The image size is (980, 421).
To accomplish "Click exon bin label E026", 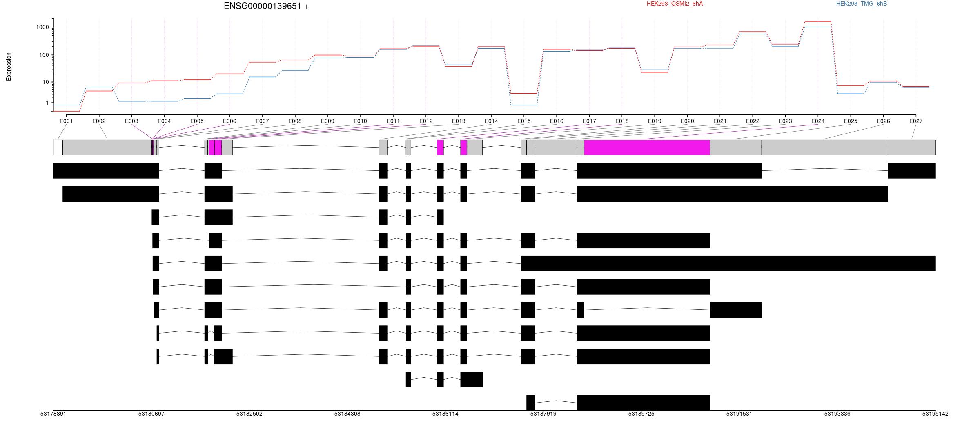I will point(883,121).
